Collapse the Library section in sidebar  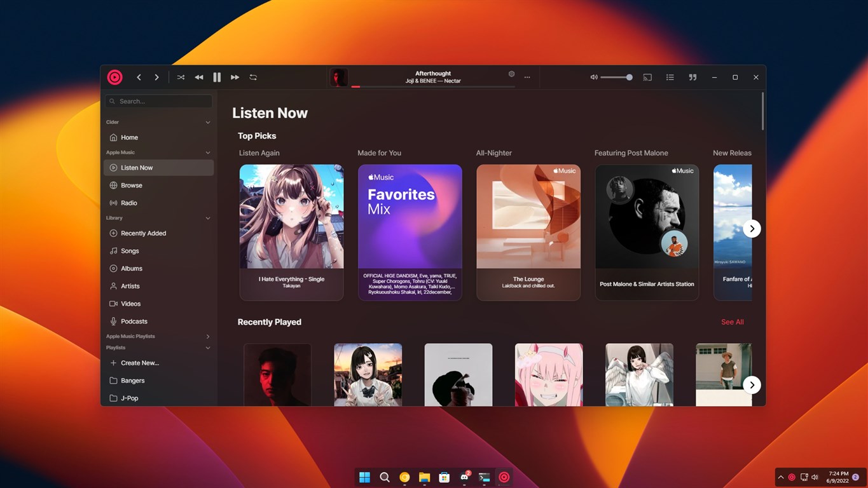click(207, 218)
